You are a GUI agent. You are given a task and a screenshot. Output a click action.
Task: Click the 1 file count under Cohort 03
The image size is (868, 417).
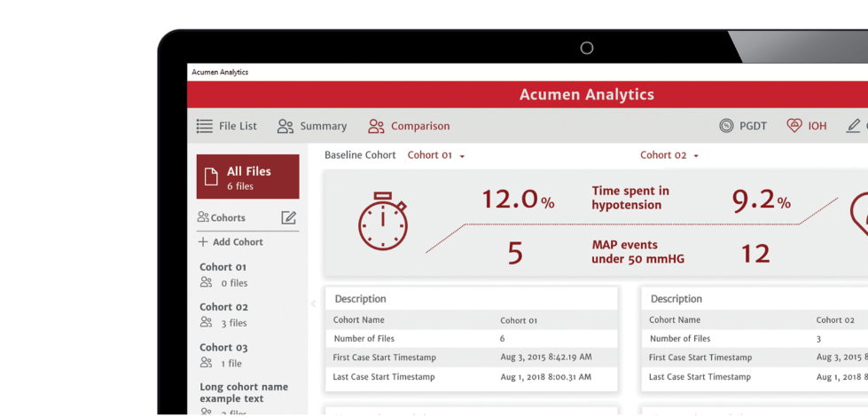[231, 364]
